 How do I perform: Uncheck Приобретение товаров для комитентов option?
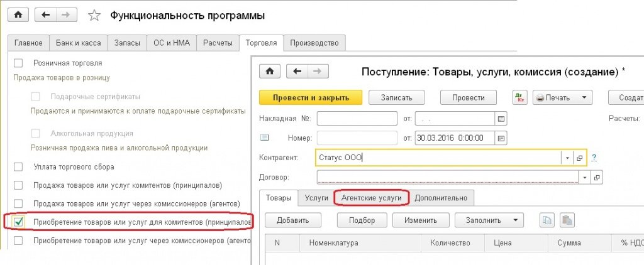pos(18,222)
